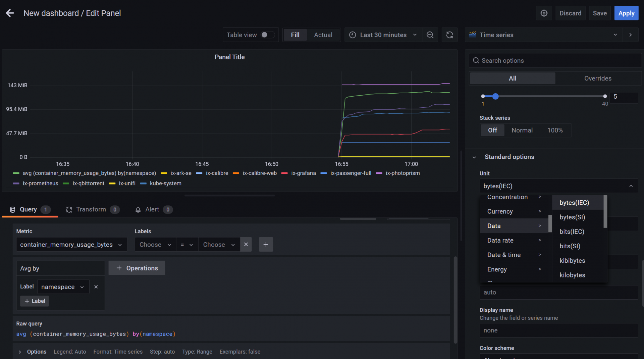
Task: Open the Last 30 minutes time range dropdown
Action: click(x=383, y=35)
